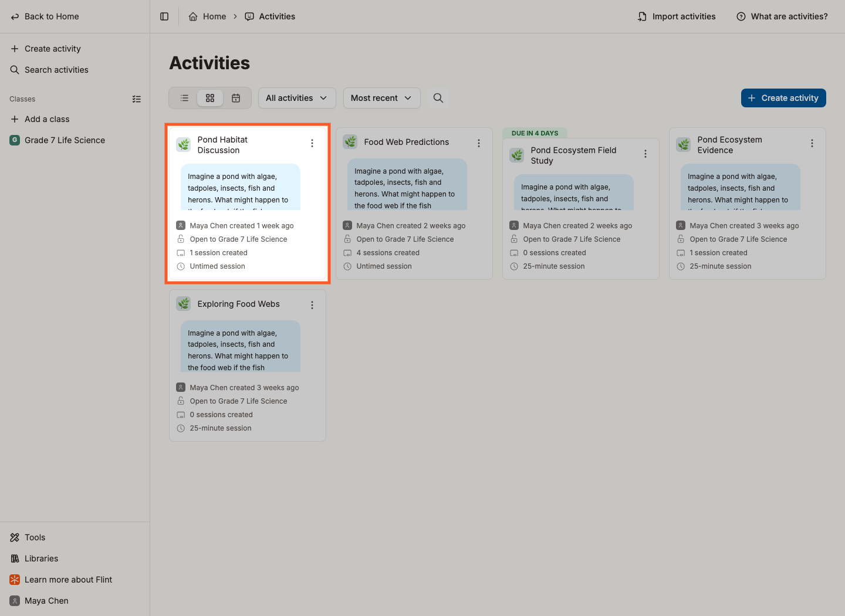Click the Home breadcrumb house icon
Screen dimensions: 845x616
click(x=193, y=16)
